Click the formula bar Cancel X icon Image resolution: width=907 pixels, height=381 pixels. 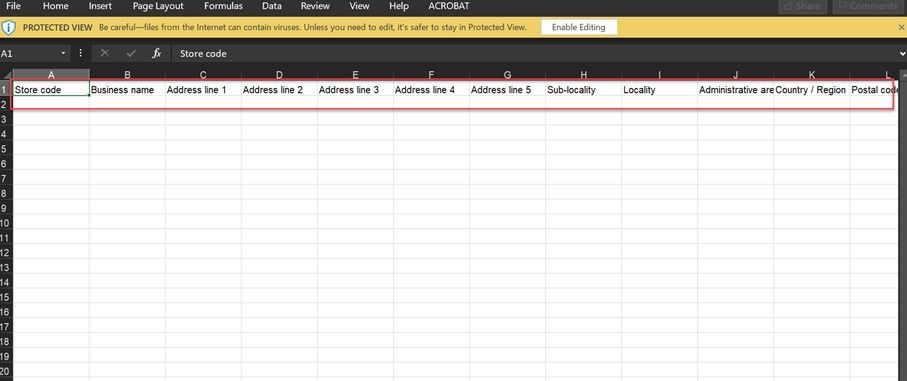pyautogui.click(x=105, y=53)
